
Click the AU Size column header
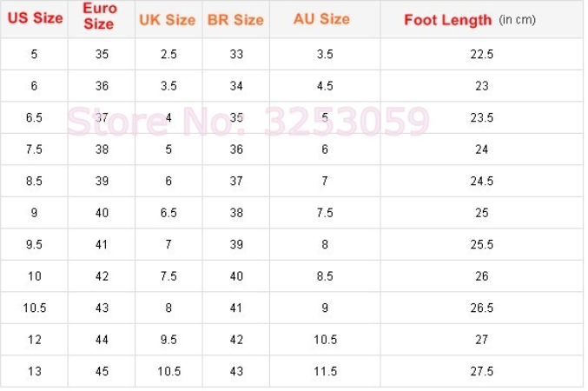325,18
